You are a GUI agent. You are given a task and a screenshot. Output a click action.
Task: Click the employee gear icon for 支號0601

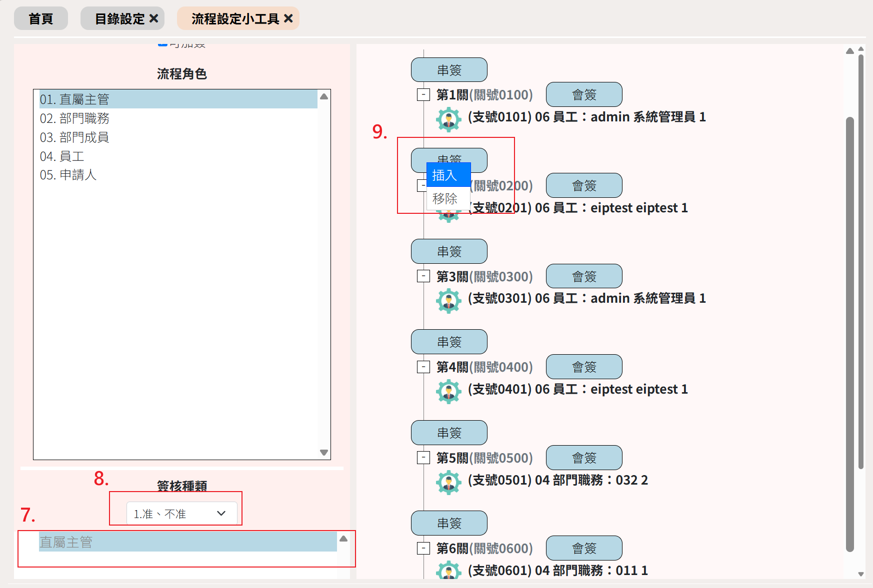point(448,571)
